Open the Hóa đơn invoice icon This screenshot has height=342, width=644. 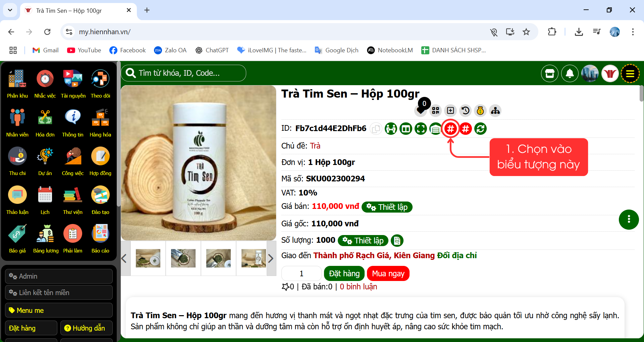click(45, 118)
